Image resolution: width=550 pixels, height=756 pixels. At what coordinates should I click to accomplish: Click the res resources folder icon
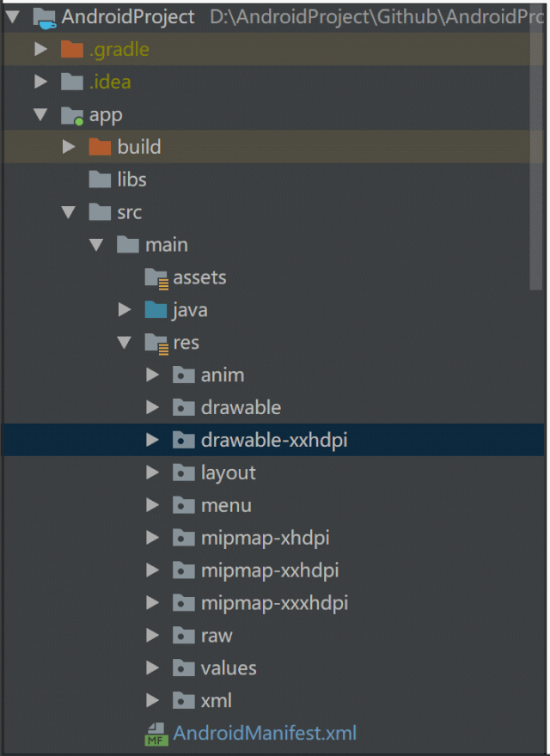156,342
